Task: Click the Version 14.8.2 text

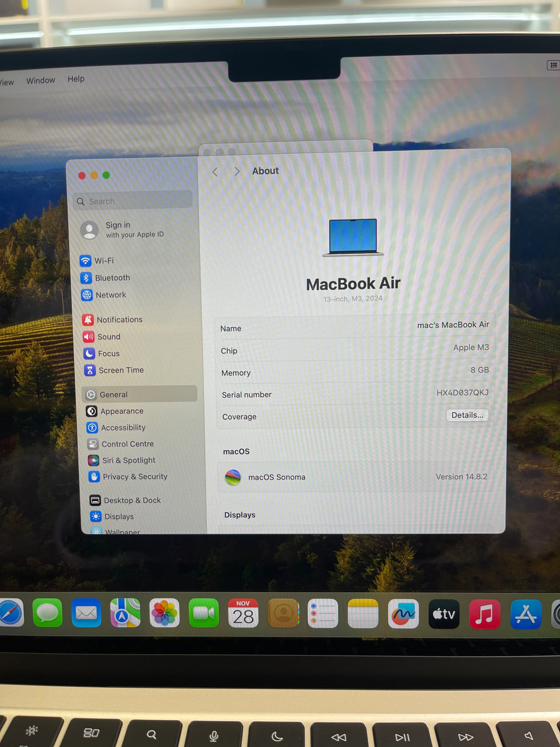Action: [x=462, y=477]
